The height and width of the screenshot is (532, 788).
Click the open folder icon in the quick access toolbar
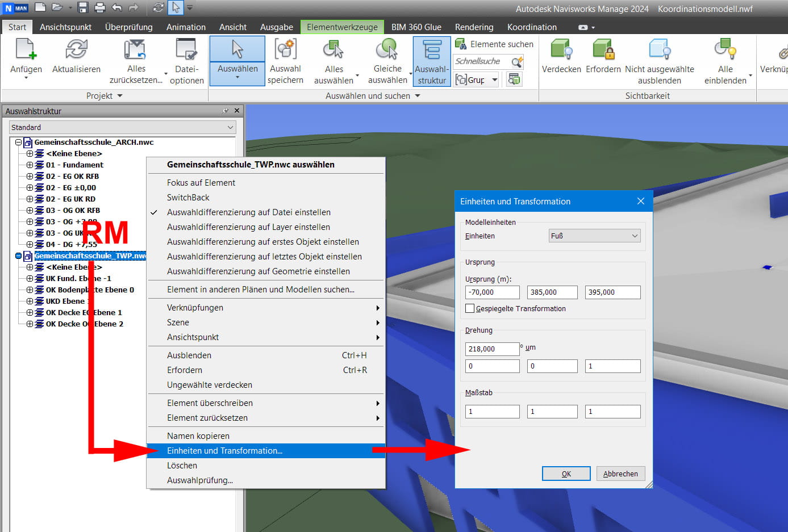point(57,7)
